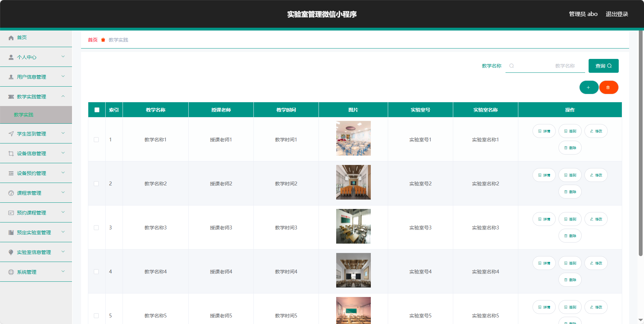The image size is (644, 324).
Task: Expand the 设备预约管理 chevron
Action: [63, 173]
